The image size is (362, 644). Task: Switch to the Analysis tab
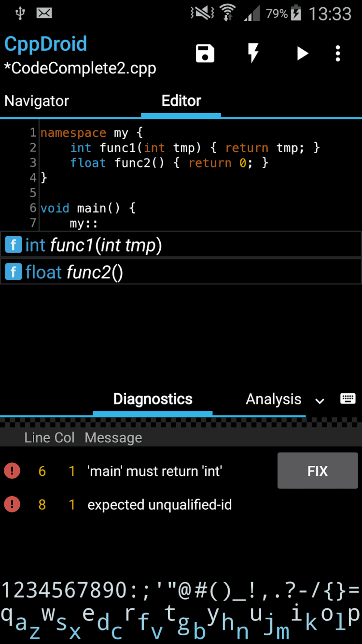[273, 400]
